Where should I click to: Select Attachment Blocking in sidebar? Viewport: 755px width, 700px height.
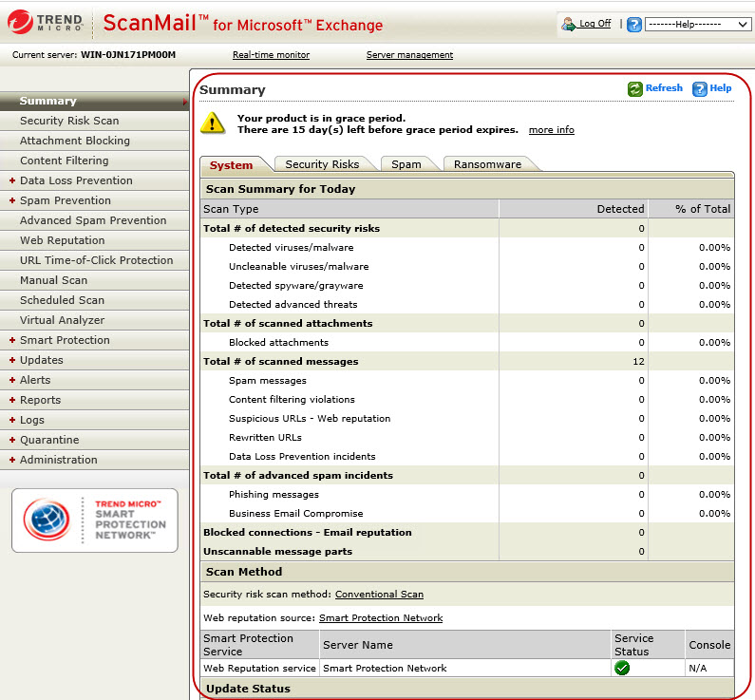[75, 141]
